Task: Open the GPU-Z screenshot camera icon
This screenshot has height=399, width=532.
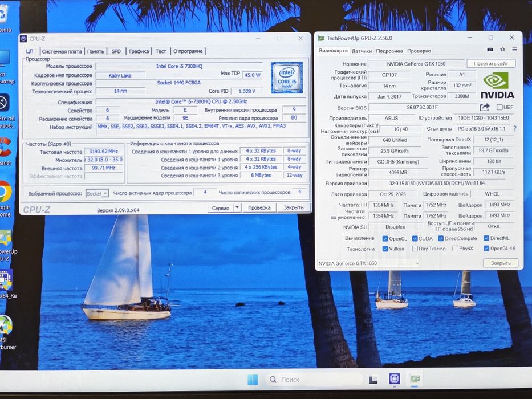Action: pyautogui.click(x=490, y=50)
